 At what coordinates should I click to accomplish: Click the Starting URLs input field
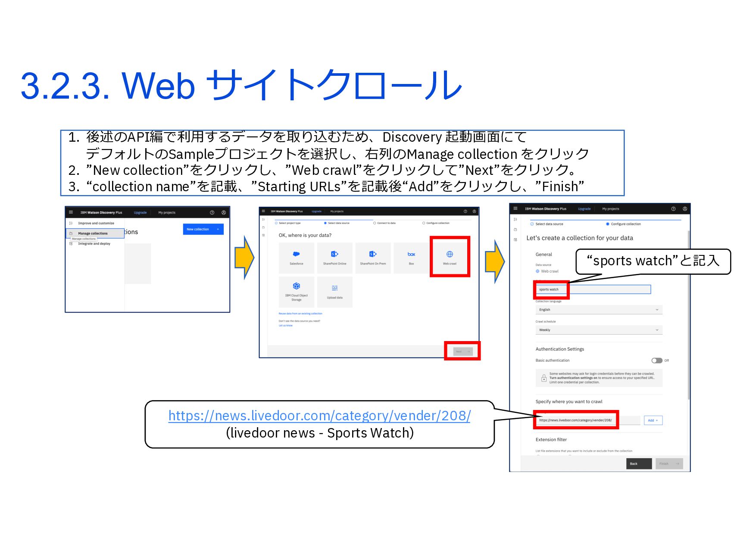(588, 420)
